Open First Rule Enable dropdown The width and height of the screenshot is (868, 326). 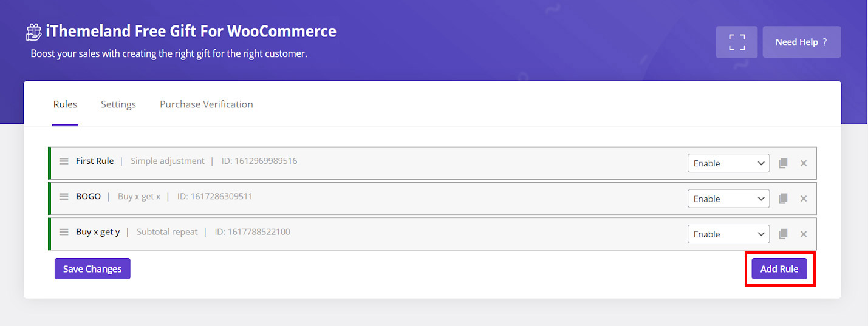pyautogui.click(x=728, y=163)
